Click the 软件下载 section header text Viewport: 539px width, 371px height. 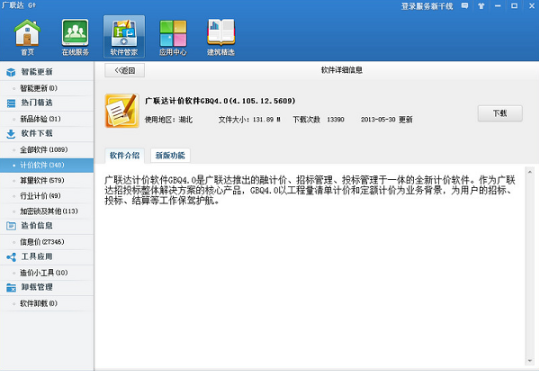coord(37,133)
